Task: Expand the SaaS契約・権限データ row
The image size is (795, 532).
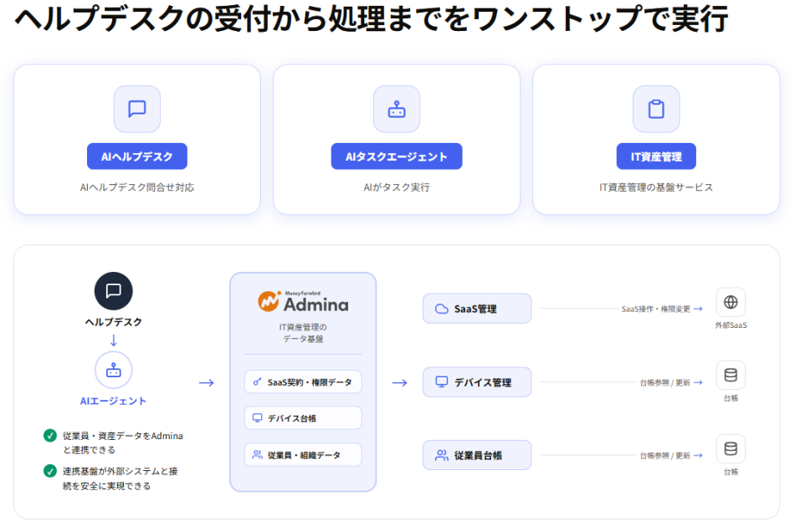Action: pos(303,381)
